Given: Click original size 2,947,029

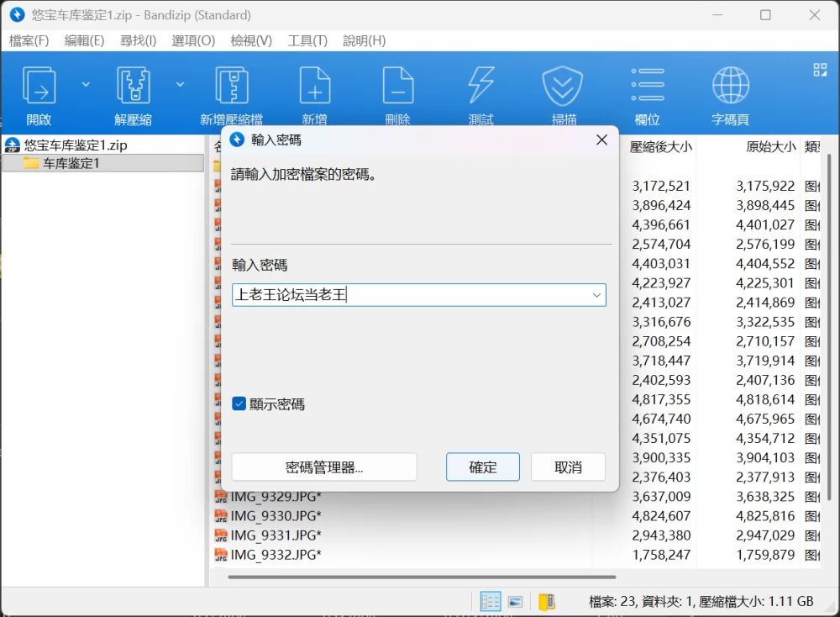Looking at the screenshot, I should click(765, 535).
